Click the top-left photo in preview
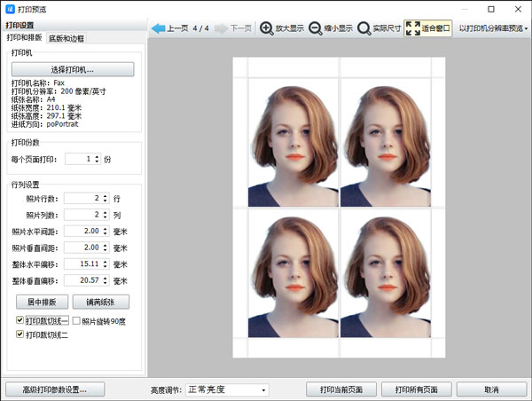The width and height of the screenshot is (532, 401). [x=292, y=143]
